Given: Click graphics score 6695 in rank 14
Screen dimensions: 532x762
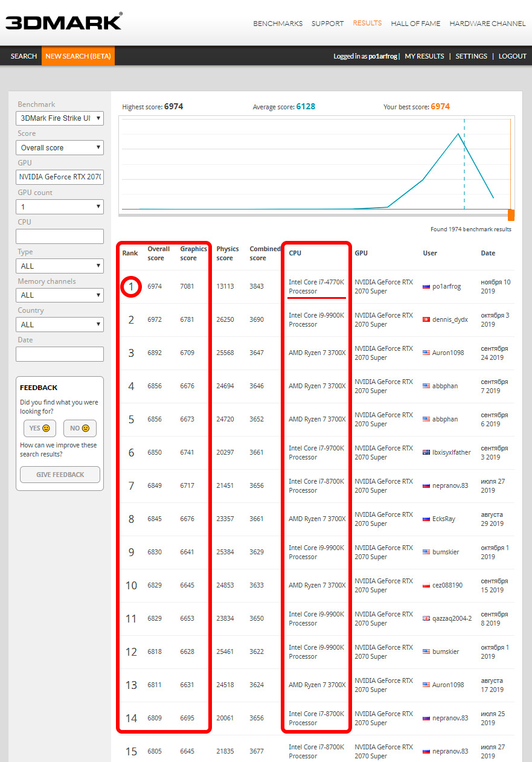Looking at the screenshot, I should [x=187, y=718].
